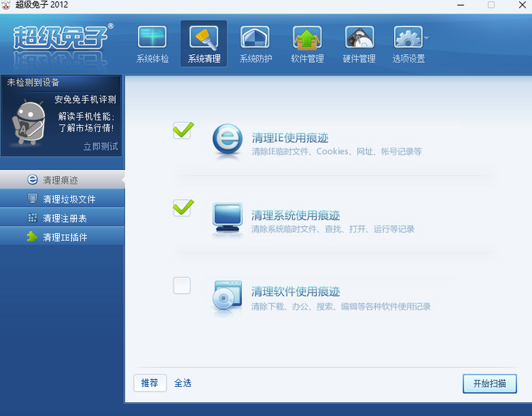The image size is (532, 416).
Task: Open 系统防护 shield icon
Action: coord(255,37)
